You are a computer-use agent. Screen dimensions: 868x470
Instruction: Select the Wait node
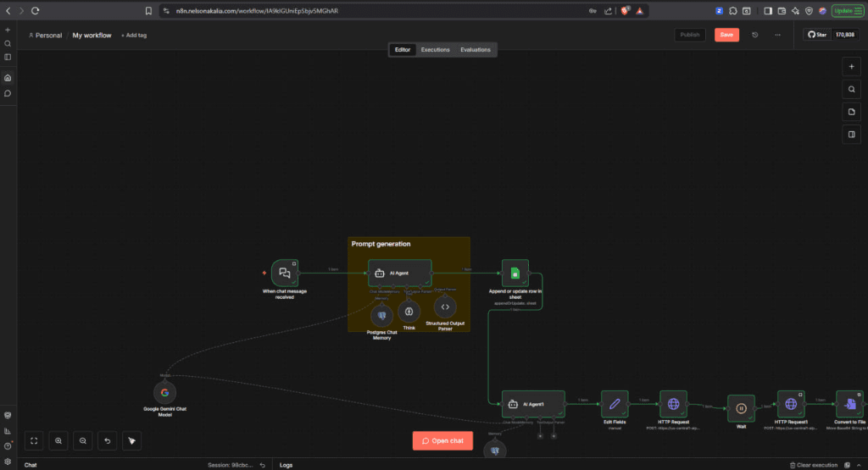(x=741, y=407)
